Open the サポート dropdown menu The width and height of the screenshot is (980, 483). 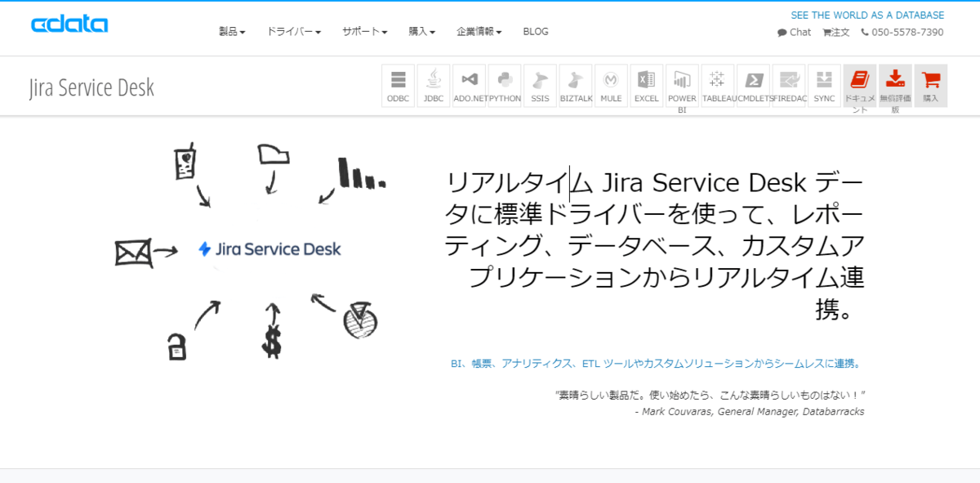(x=364, y=32)
